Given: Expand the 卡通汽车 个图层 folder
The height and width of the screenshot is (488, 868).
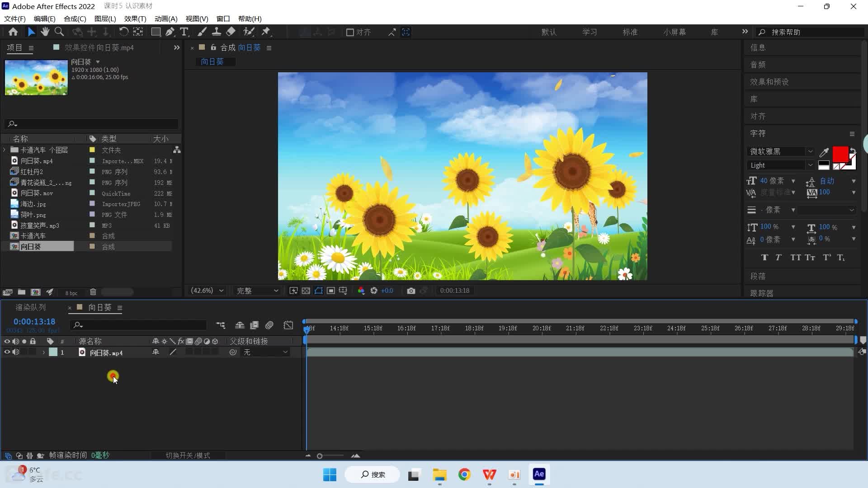Looking at the screenshot, I should point(5,150).
